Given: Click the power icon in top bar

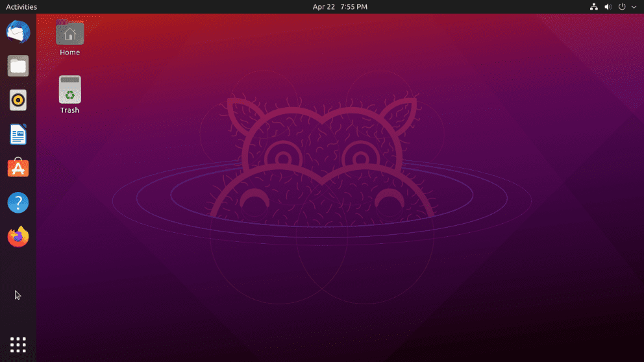Looking at the screenshot, I should point(622,6).
